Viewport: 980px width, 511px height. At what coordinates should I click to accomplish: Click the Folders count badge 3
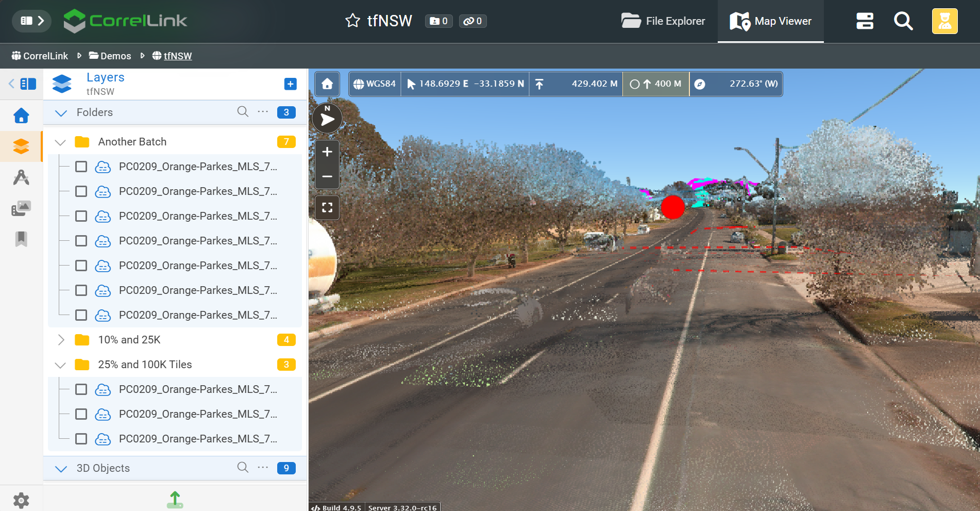(x=286, y=112)
